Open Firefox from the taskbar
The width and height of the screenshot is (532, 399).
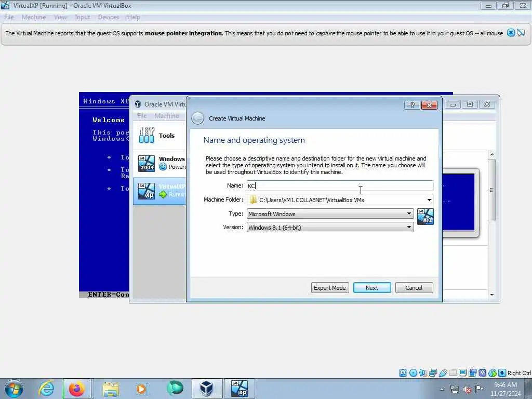(x=77, y=389)
